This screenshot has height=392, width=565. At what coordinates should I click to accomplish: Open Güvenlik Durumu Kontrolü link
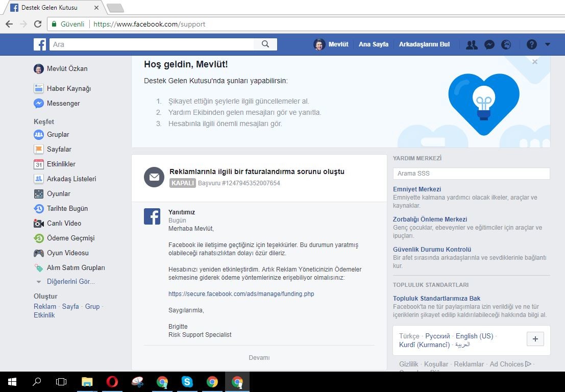click(432, 249)
